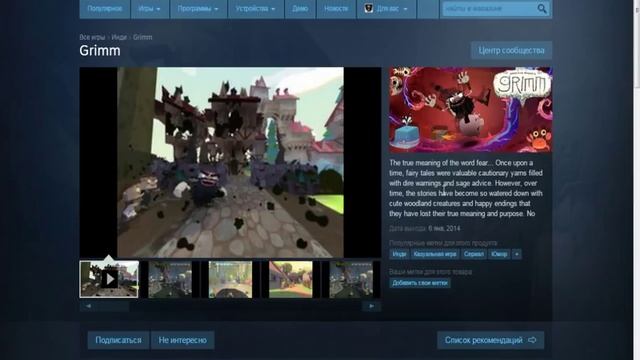Open the Популярное tab
Image resolution: width=640 pixels, height=360 pixels.
tap(104, 9)
